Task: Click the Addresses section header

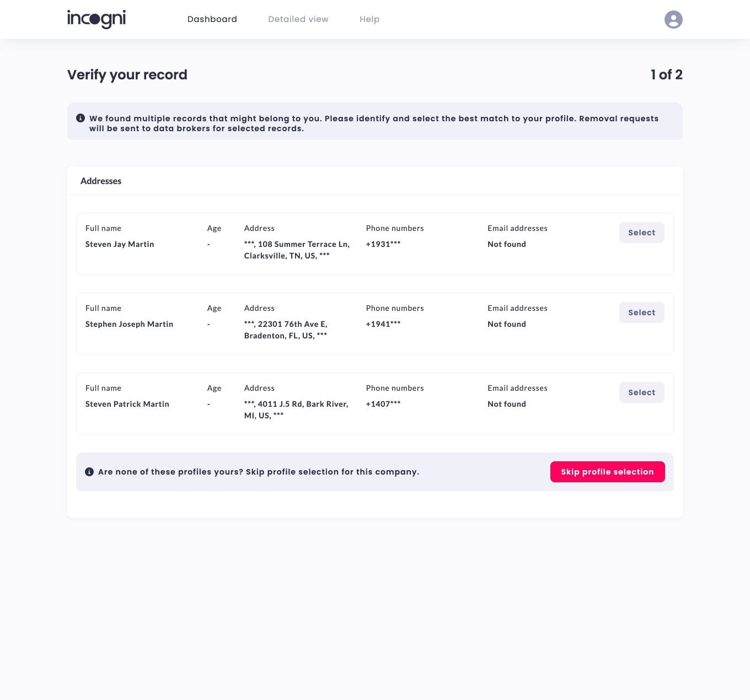Action: pyautogui.click(x=101, y=181)
